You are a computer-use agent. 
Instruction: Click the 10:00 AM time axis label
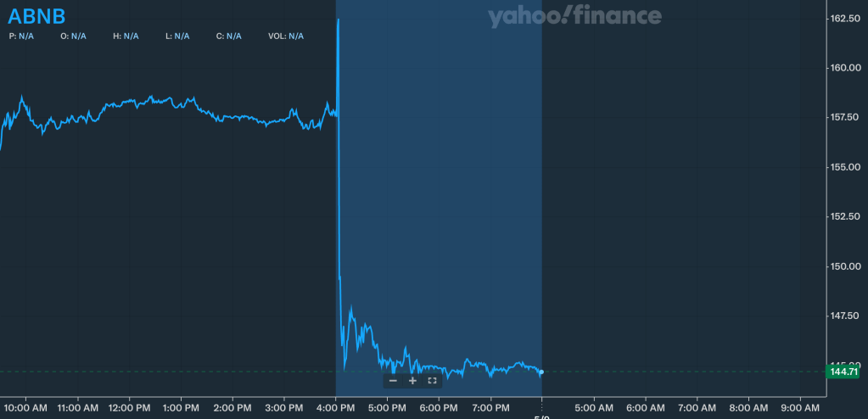26,408
